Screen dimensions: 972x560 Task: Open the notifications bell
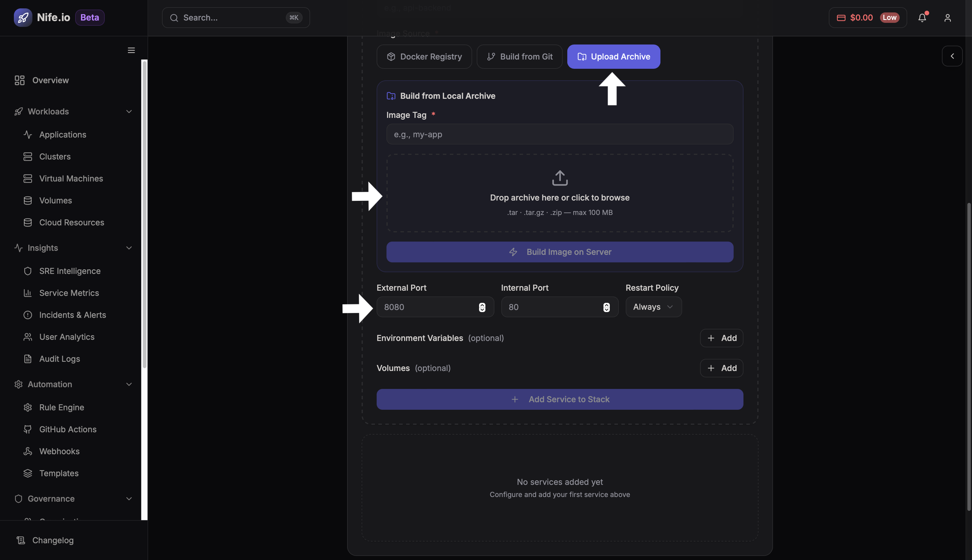click(922, 17)
